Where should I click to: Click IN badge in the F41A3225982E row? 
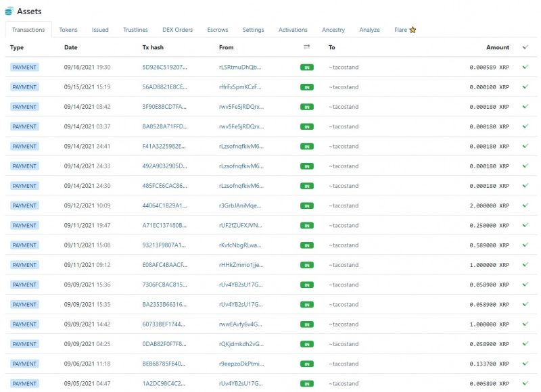point(307,147)
